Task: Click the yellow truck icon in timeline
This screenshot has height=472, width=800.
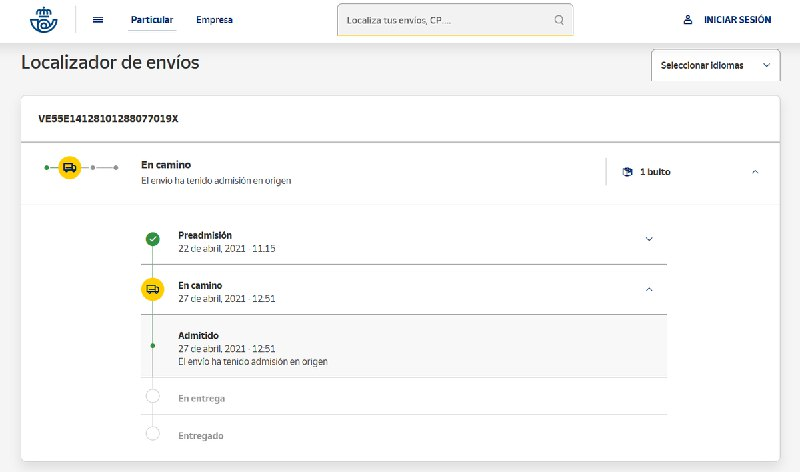Action: pos(153,289)
